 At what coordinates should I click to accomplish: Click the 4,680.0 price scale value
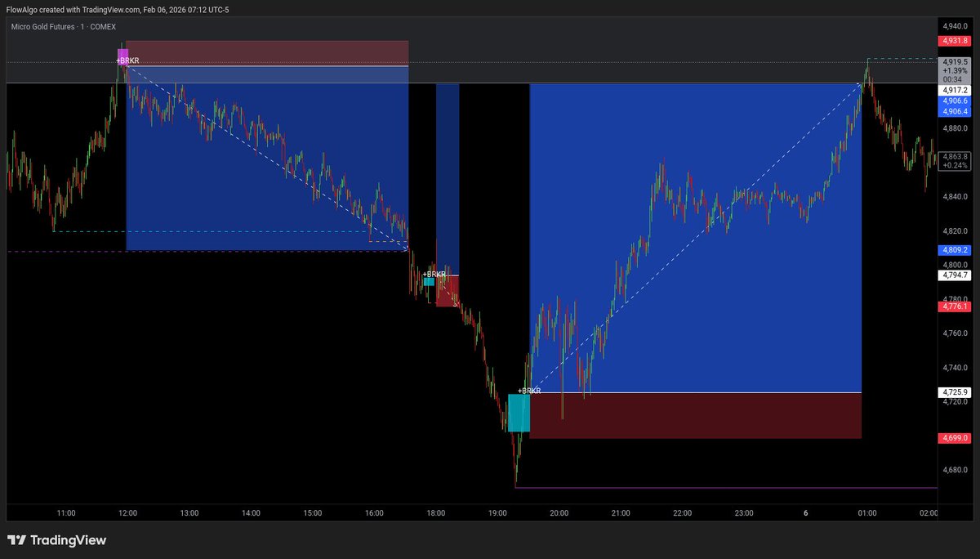pyautogui.click(x=954, y=470)
